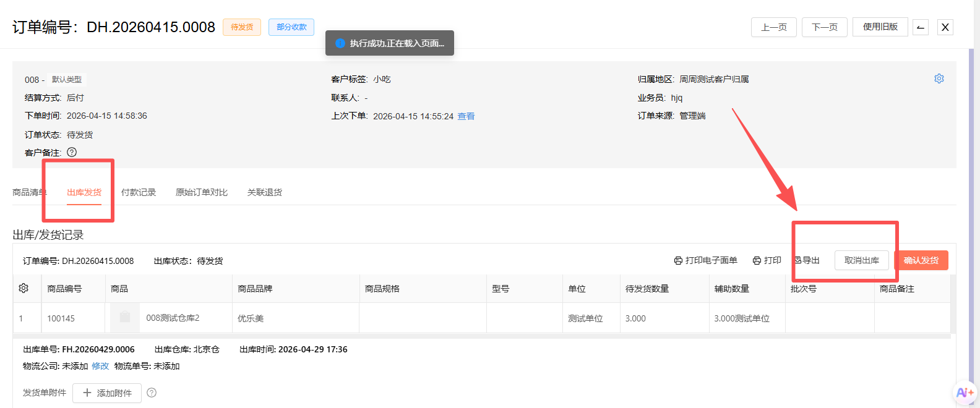Click the order number title DH.20260415.0008
This screenshot has width=980, height=408.
(151, 27)
